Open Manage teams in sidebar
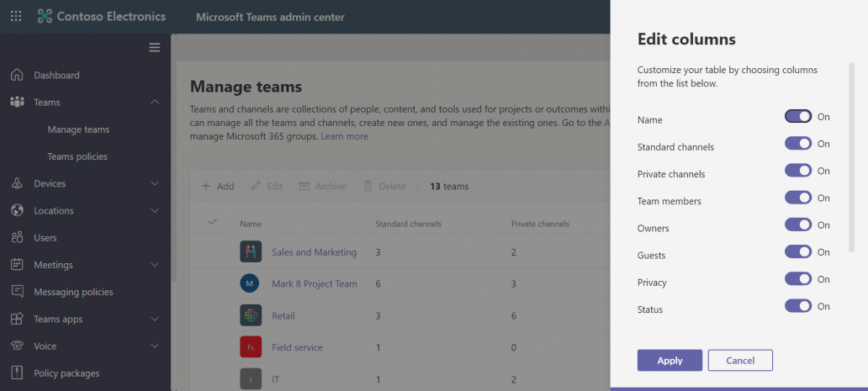The height and width of the screenshot is (391, 868). tap(78, 129)
